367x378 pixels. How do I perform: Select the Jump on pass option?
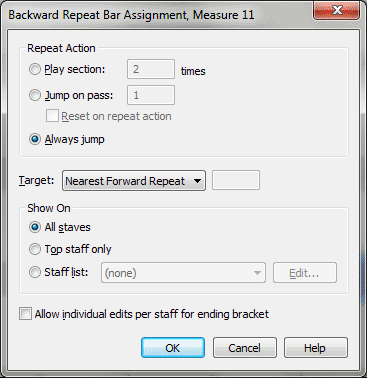tap(35, 95)
